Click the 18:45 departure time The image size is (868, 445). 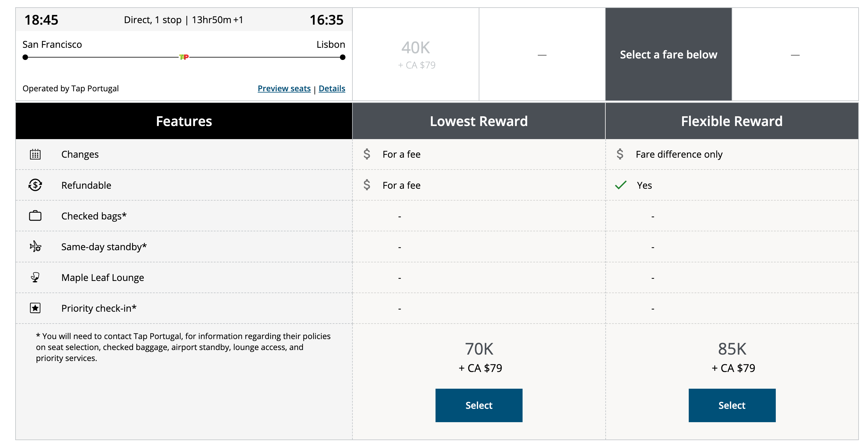(41, 20)
